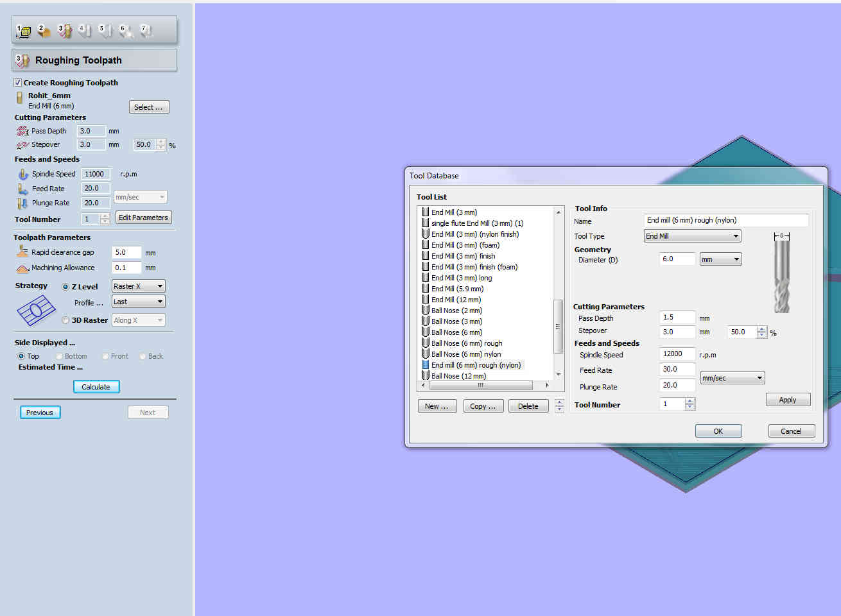Click the Calculate button

[x=96, y=387]
